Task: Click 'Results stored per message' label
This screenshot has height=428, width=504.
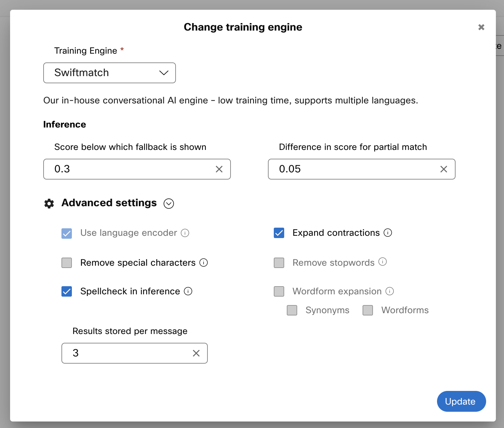Action: pyautogui.click(x=130, y=331)
